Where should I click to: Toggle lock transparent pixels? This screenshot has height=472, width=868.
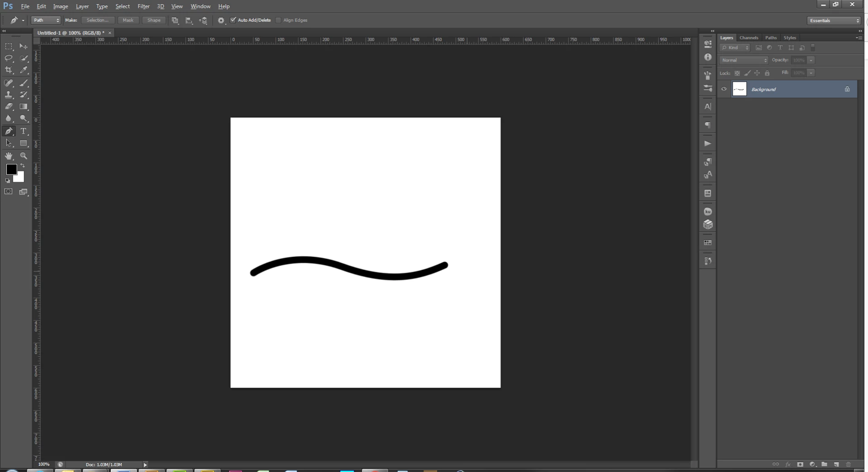click(737, 73)
